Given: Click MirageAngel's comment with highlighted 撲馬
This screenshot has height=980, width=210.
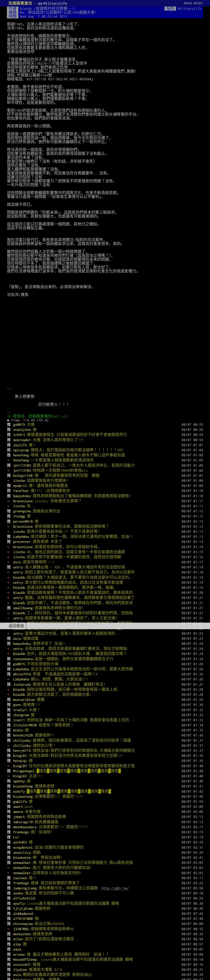Looking at the screenshot, I should [x=105, y=771].
